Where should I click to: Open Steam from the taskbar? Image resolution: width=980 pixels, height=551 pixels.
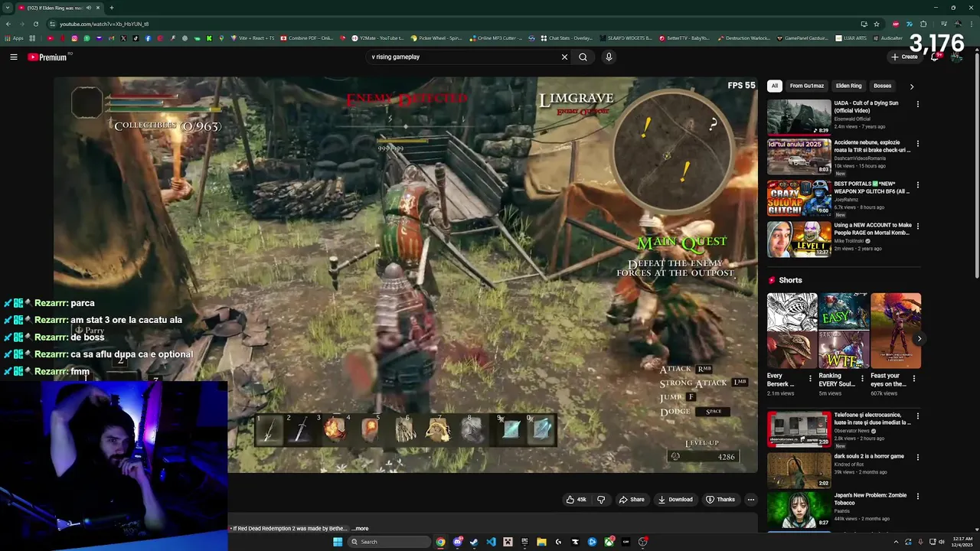[474, 542]
